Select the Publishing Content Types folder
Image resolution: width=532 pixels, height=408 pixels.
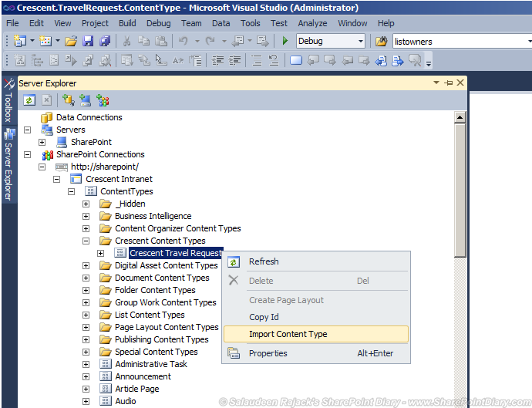point(161,340)
